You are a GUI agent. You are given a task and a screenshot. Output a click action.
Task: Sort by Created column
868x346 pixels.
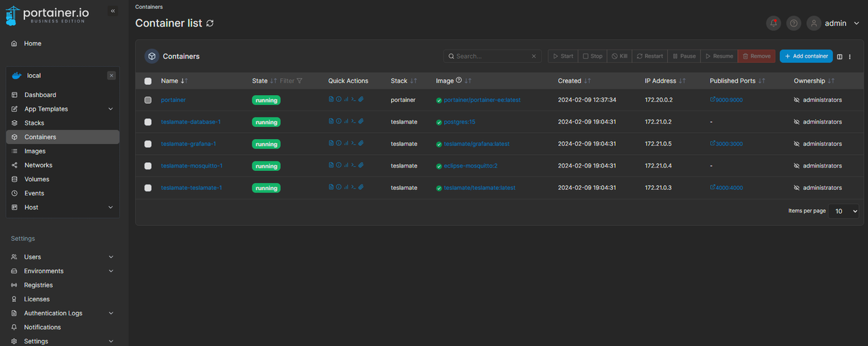coord(574,81)
